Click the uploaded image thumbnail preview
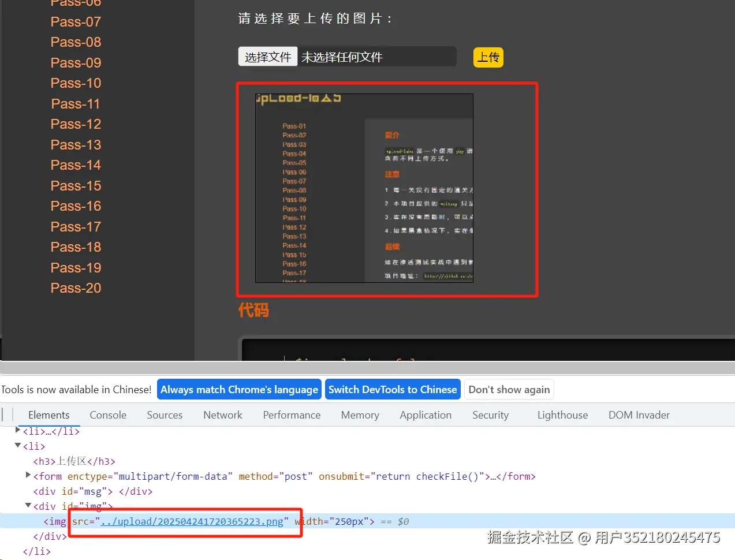Viewport: 735px width, 560px height. [x=364, y=188]
